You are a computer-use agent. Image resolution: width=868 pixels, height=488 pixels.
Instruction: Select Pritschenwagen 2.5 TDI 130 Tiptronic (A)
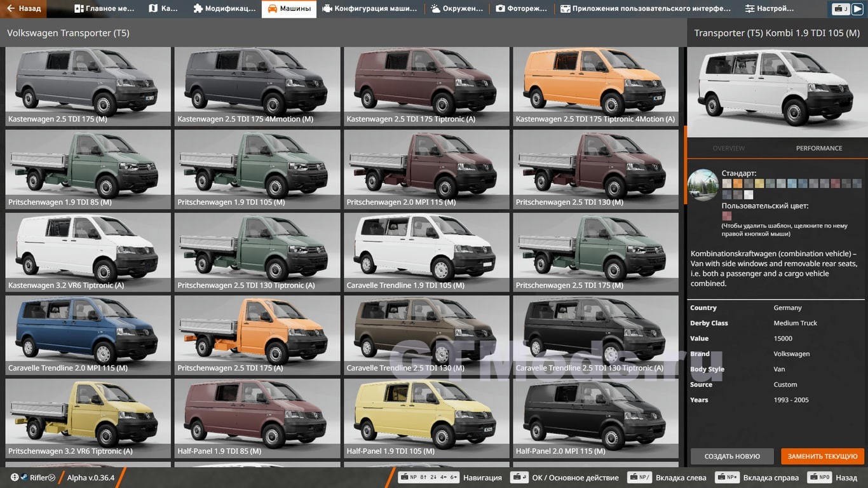tap(257, 252)
